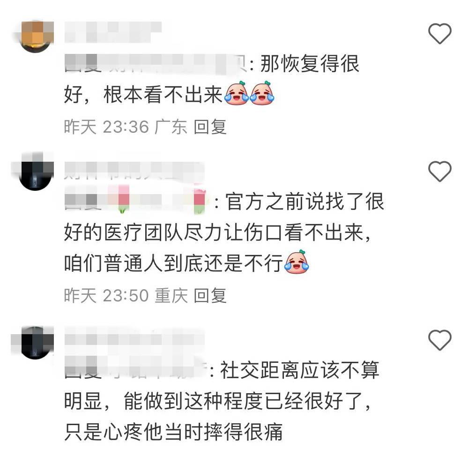The image size is (476, 449).
Task: Select the comment line 只是心疼他当时摔得很痛
Action: pyautogui.click(x=174, y=431)
